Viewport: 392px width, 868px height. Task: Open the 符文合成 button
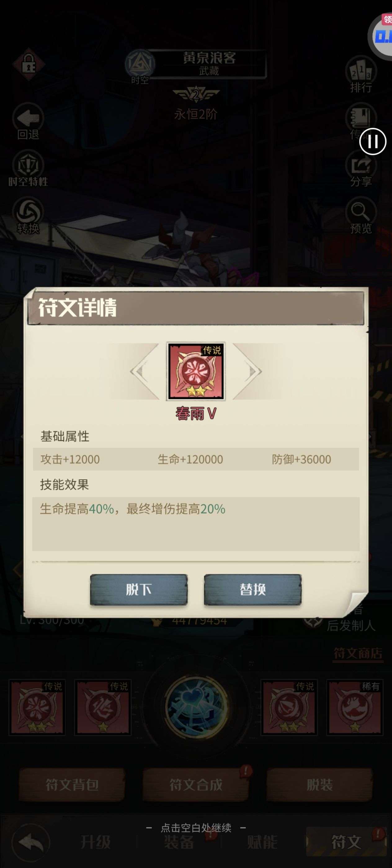pos(196,785)
